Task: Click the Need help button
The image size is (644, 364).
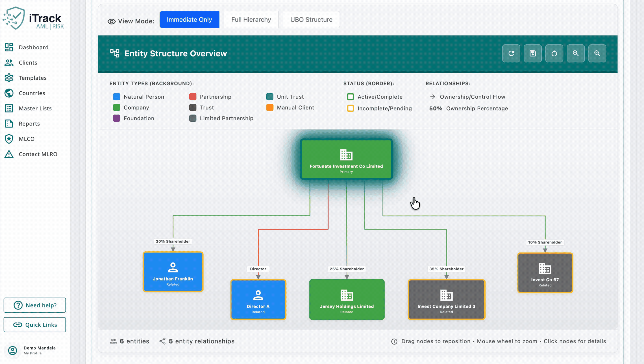Action: tap(35, 305)
